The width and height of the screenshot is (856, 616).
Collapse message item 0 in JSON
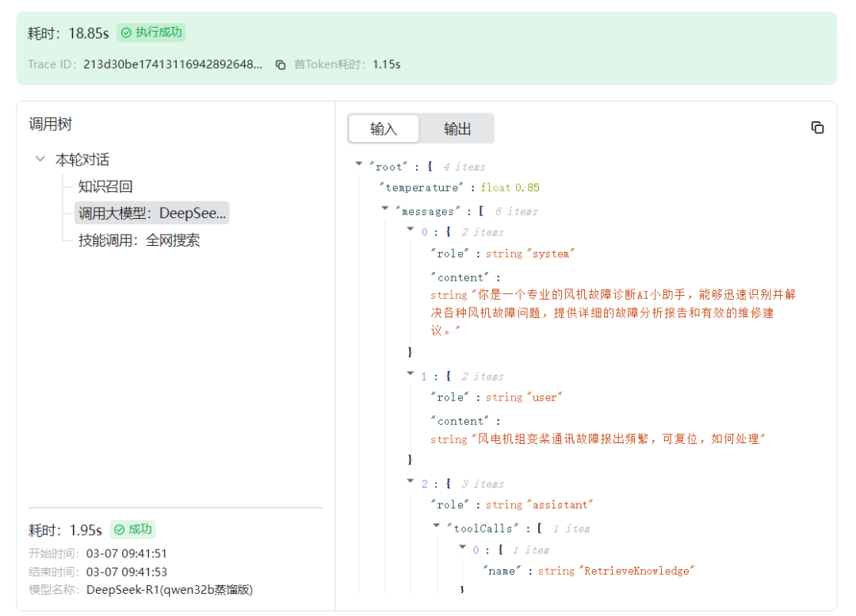pos(411,230)
